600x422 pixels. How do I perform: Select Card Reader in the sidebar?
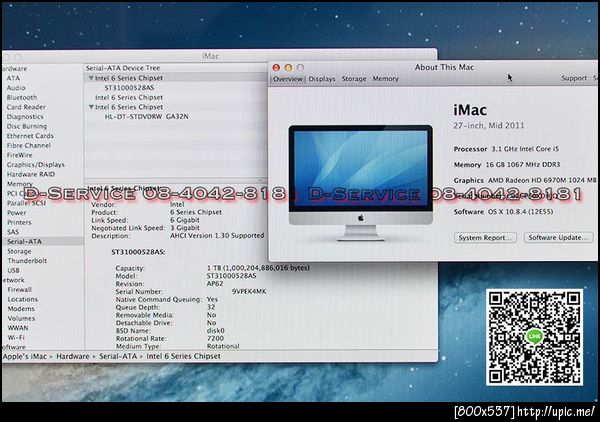26,107
